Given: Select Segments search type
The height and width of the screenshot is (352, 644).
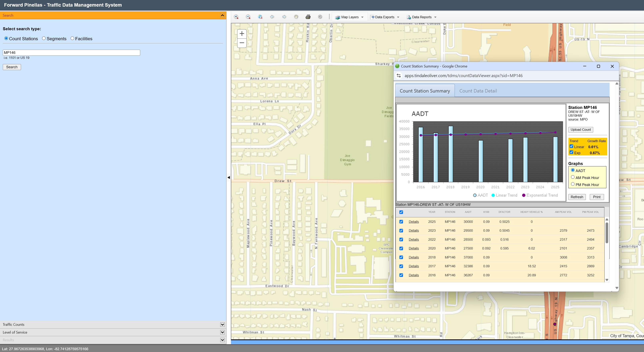Looking at the screenshot, I should (x=44, y=38).
